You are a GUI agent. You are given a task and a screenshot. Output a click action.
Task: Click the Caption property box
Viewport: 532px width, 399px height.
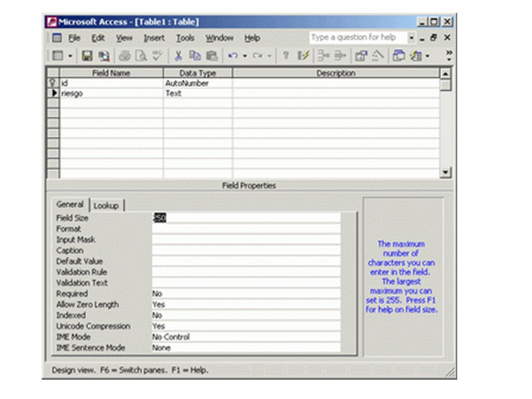point(246,250)
